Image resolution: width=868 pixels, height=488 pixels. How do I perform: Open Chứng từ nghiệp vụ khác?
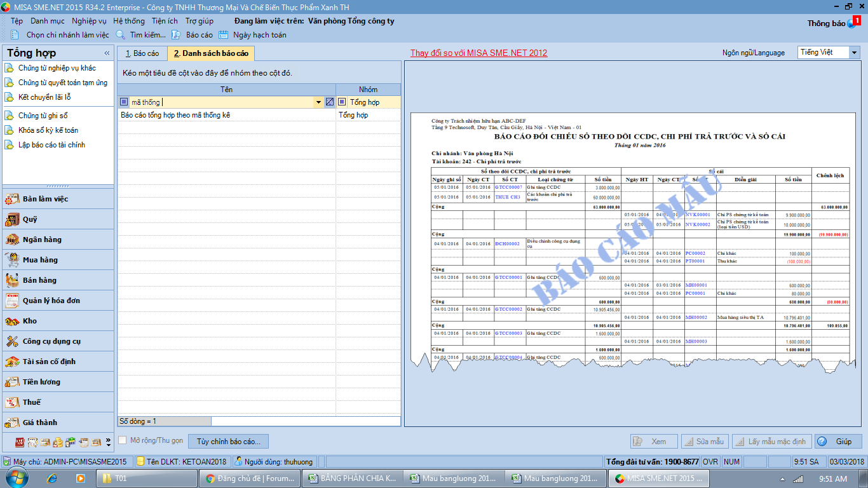(57, 68)
